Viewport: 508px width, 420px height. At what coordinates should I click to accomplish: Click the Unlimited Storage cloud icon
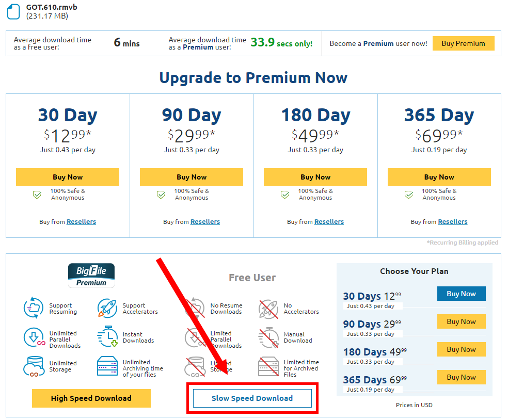click(x=34, y=366)
